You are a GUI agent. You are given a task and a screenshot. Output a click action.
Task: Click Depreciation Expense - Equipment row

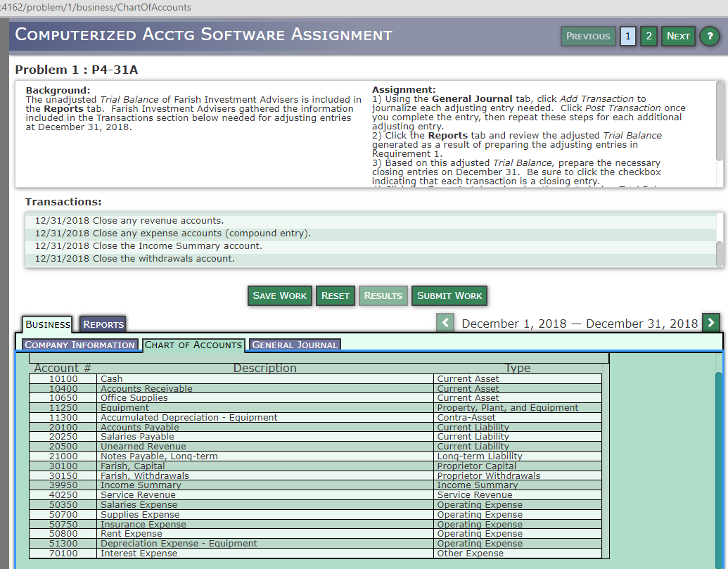pyautogui.click(x=315, y=544)
